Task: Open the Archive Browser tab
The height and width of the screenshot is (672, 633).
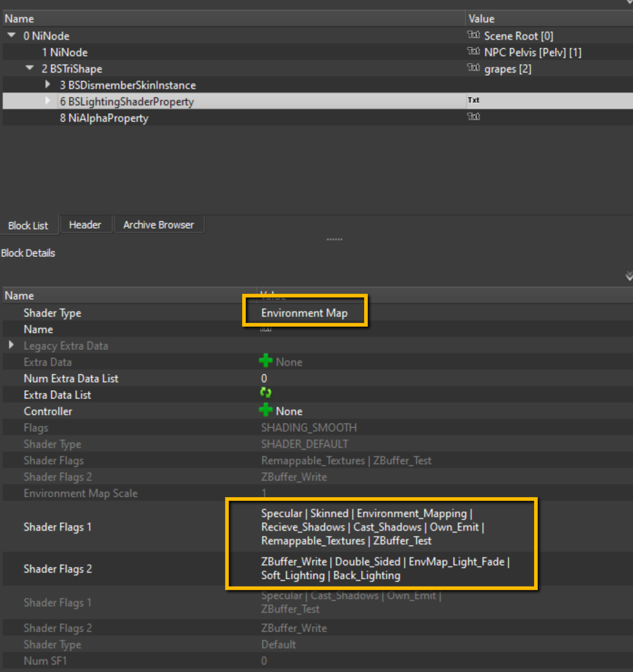Action: click(x=159, y=225)
